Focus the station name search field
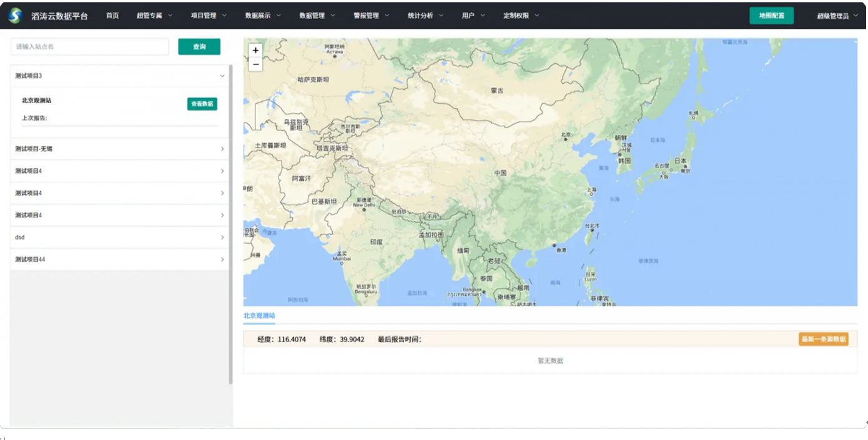 [x=90, y=47]
